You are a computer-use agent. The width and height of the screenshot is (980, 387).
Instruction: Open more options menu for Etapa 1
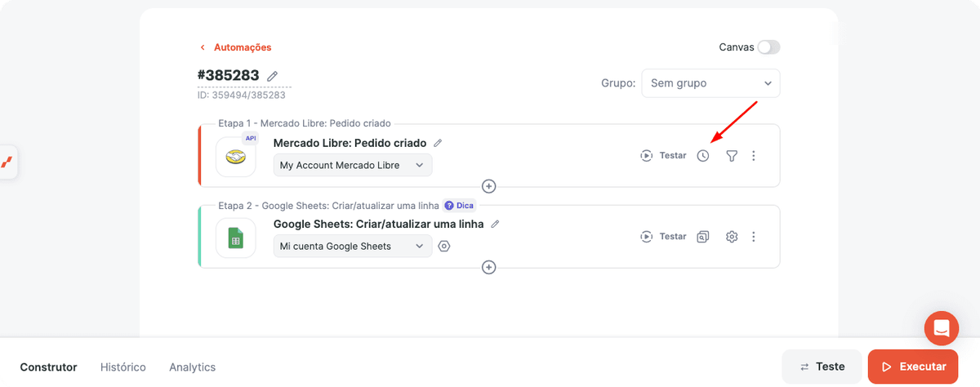754,156
